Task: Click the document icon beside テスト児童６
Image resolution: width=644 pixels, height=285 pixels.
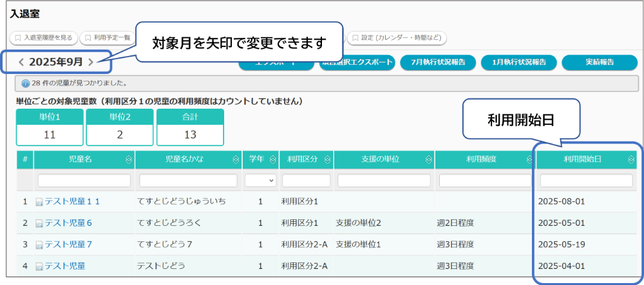Action: coord(39,223)
